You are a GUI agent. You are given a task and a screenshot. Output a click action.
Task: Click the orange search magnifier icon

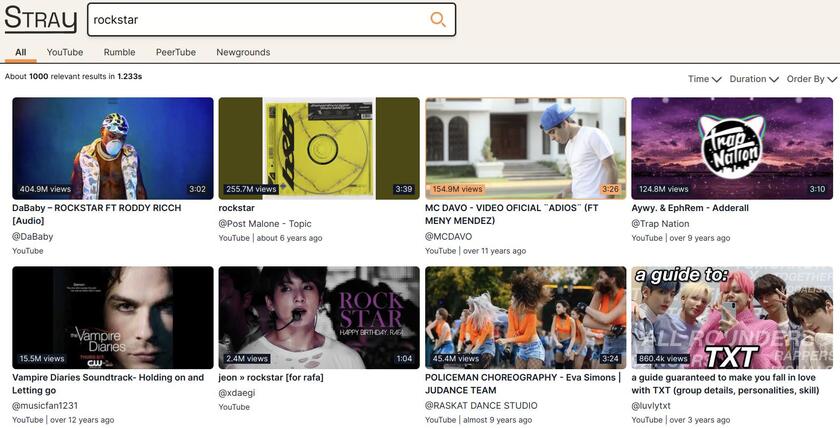click(x=438, y=20)
